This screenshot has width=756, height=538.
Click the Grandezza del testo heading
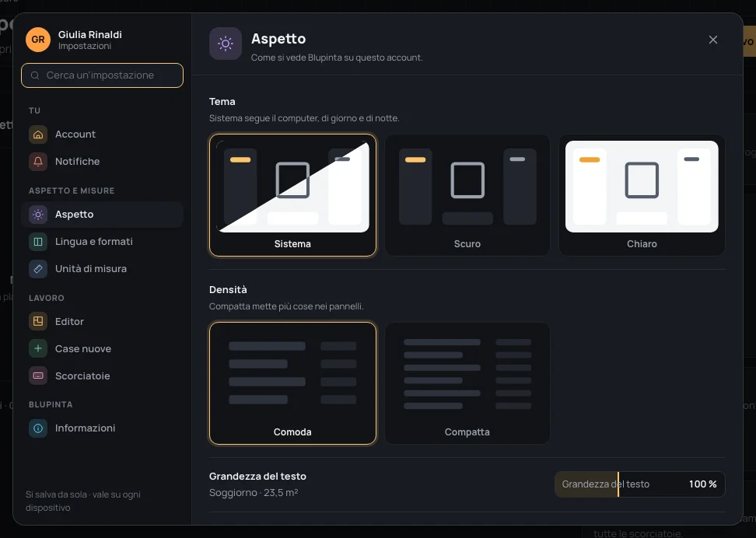coord(257,477)
